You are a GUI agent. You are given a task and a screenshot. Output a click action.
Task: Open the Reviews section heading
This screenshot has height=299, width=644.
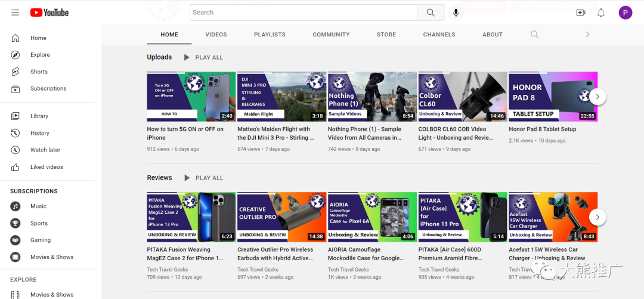click(x=159, y=178)
